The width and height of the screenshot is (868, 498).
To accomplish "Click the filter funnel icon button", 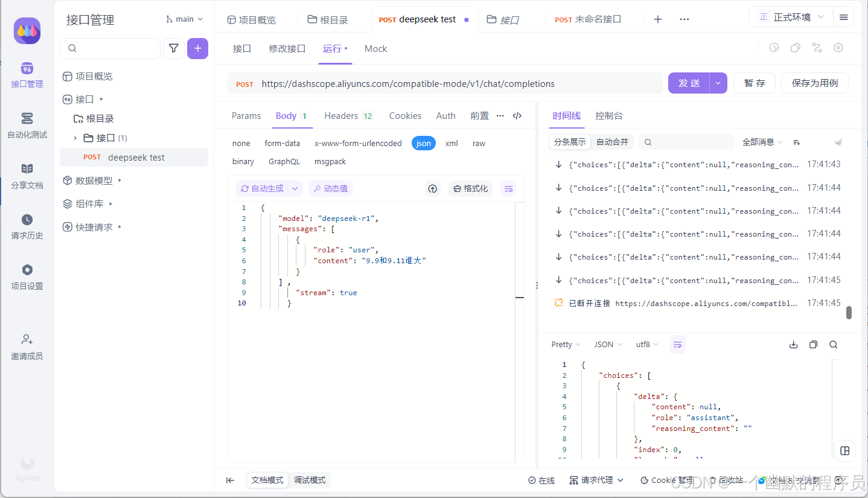I will tap(174, 48).
